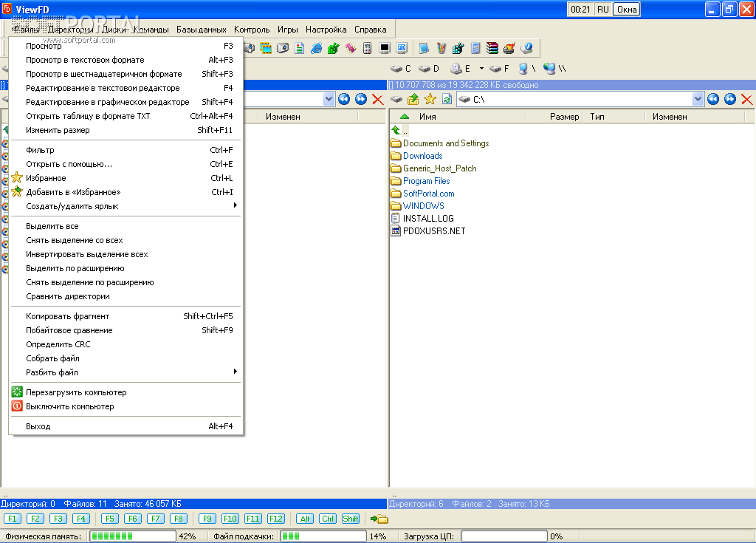Image resolution: width=756 pixels, height=543 pixels.
Task: Toggle the Shift modifier button
Action: [351, 519]
